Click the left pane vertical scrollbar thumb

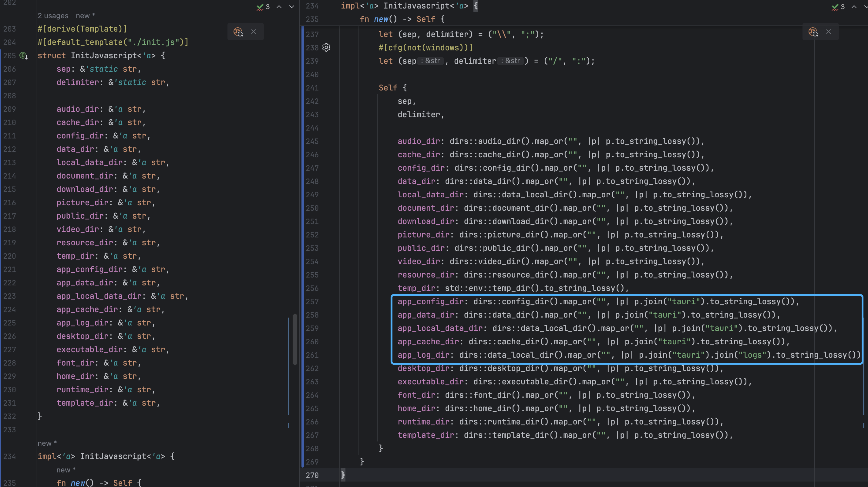coord(295,339)
